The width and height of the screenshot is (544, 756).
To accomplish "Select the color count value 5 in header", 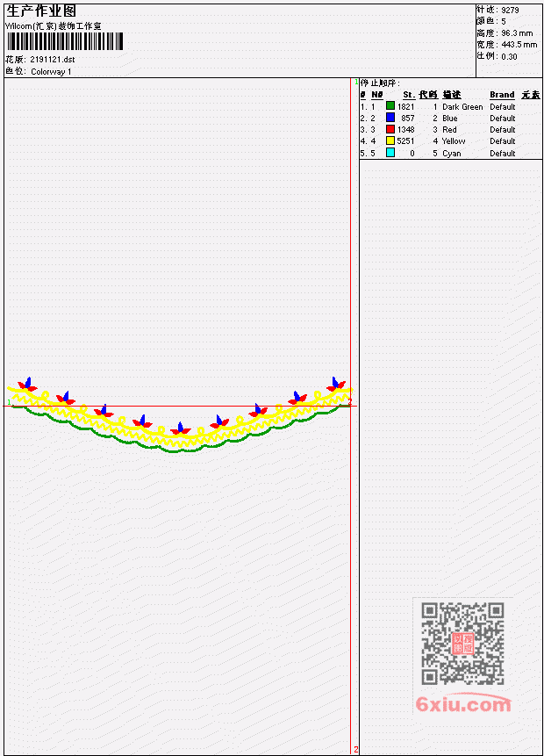I will (x=504, y=22).
